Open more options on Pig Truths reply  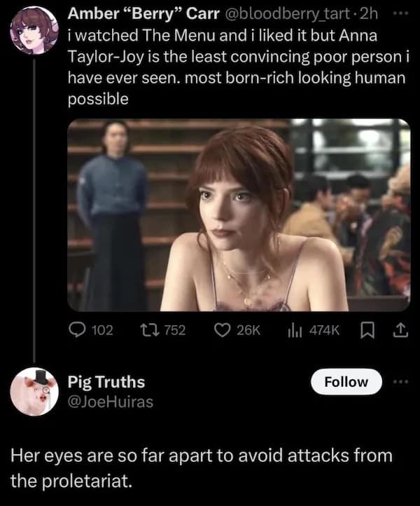click(x=400, y=381)
